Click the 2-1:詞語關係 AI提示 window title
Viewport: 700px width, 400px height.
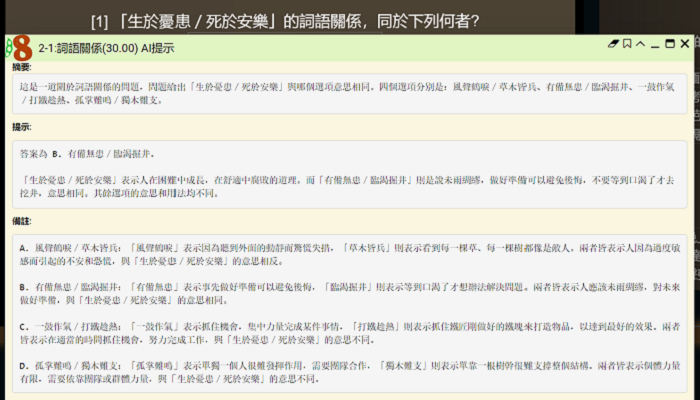[106, 47]
